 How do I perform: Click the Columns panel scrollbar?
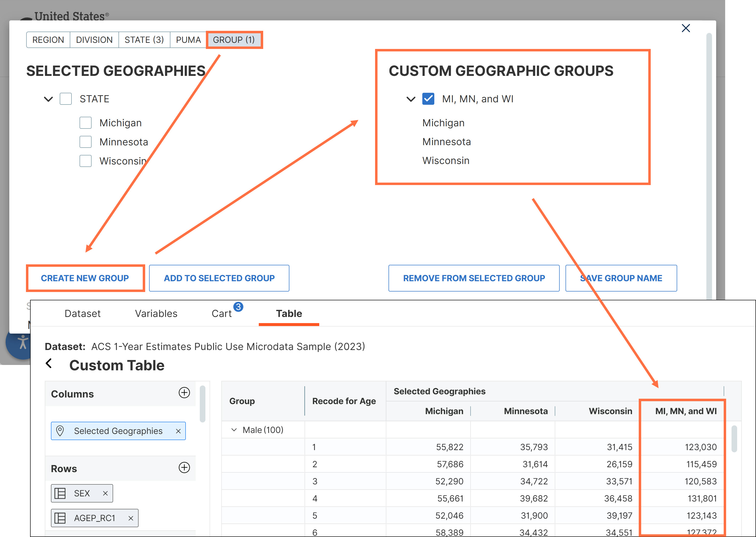click(203, 404)
